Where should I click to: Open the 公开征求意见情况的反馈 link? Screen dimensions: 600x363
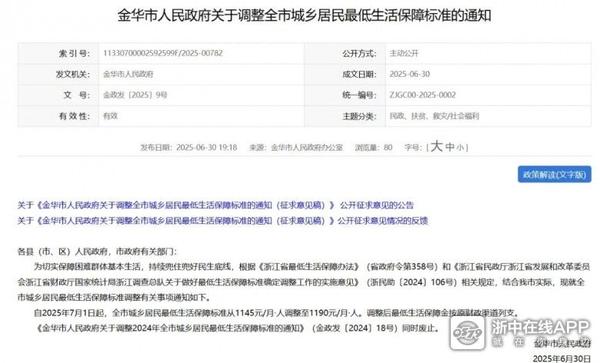click(222, 221)
